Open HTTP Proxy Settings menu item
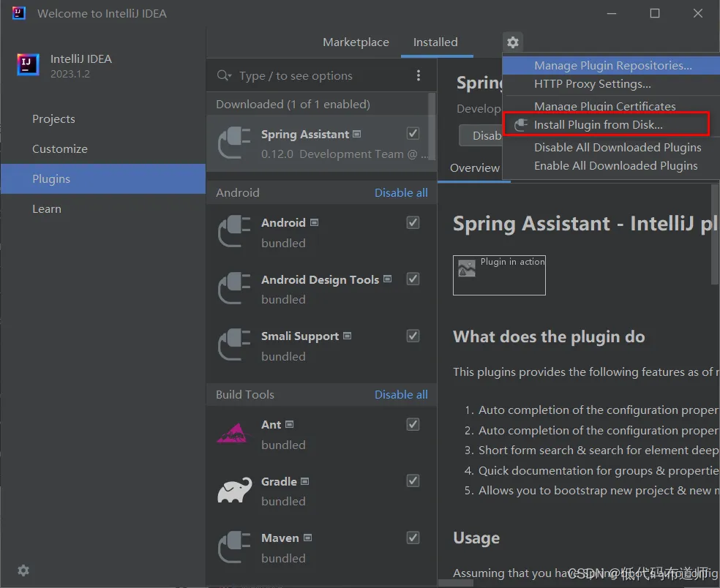This screenshot has width=720, height=588. [611, 84]
